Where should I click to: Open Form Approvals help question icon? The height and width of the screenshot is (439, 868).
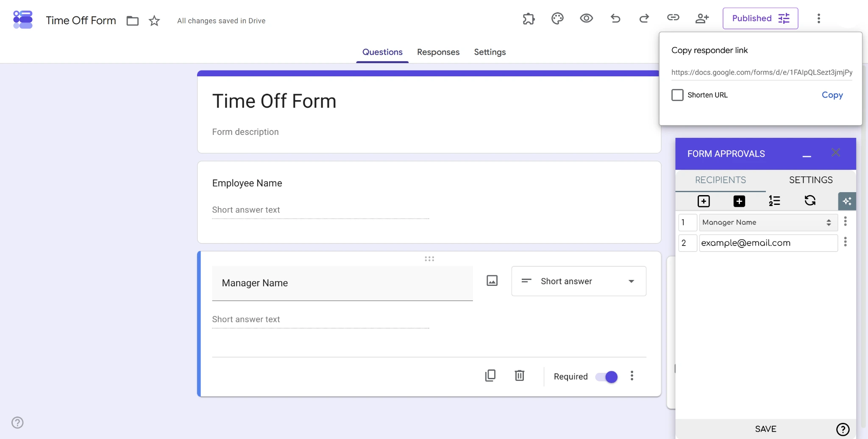(x=843, y=430)
